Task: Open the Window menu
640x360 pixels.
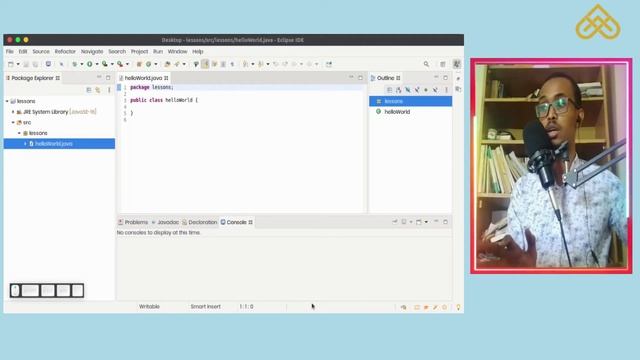Action: tap(177, 51)
